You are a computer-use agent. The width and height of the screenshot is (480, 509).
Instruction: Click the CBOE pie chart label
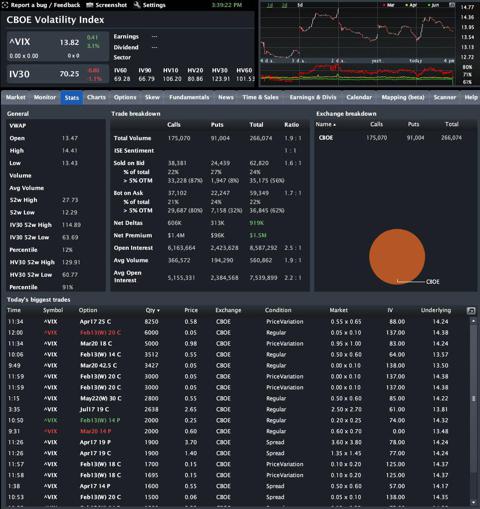[432, 282]
